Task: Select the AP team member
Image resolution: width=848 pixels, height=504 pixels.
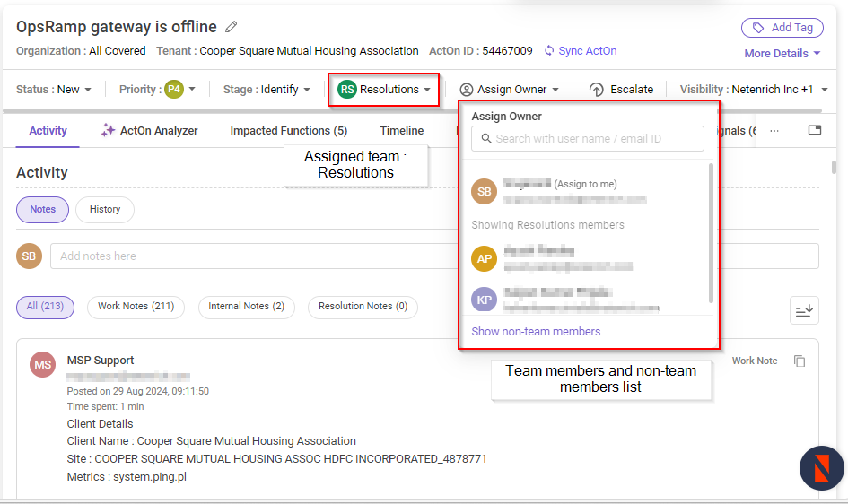Action: (588, 258)
